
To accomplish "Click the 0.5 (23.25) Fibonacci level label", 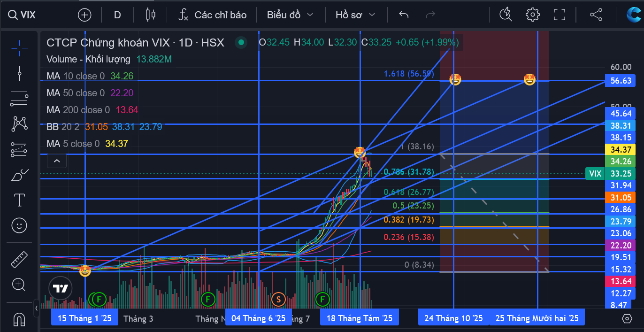I will pos(413,206).
